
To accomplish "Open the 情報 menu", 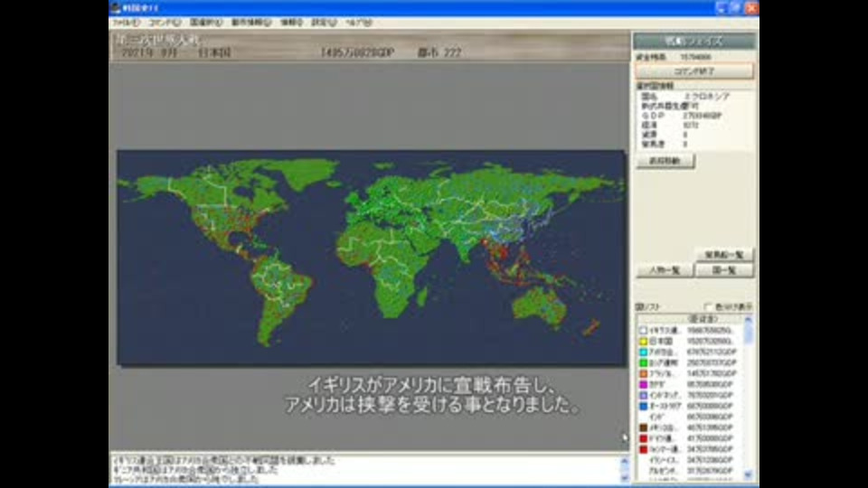I will coord(291,23).
